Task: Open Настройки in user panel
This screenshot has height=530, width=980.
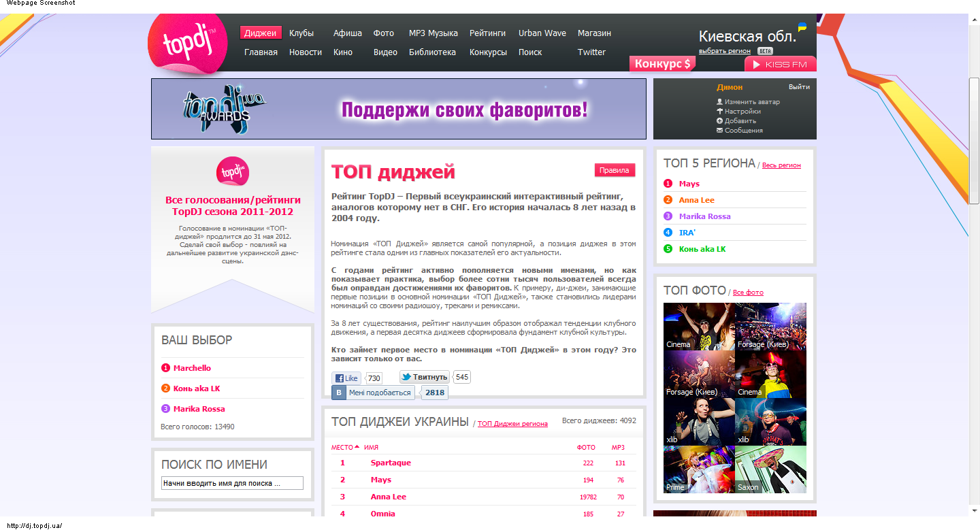Action: pyautogui.click(x=742, y=112)
